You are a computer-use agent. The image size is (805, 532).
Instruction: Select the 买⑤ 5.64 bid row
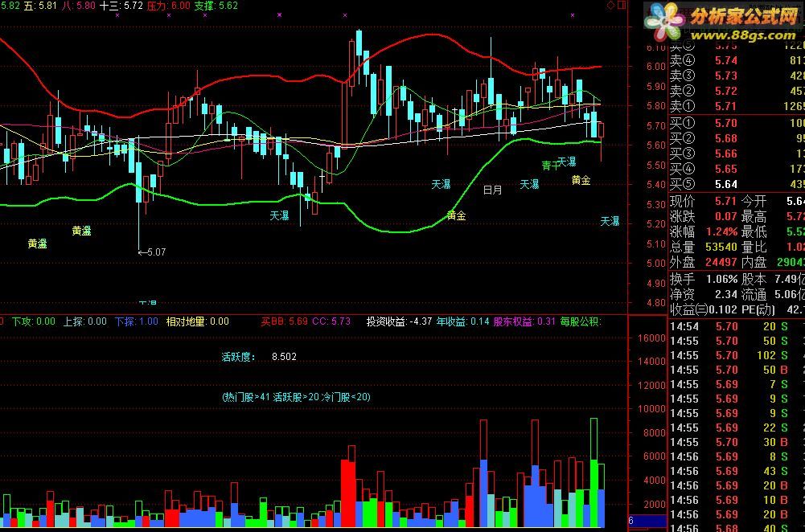(x=737, y=184)
